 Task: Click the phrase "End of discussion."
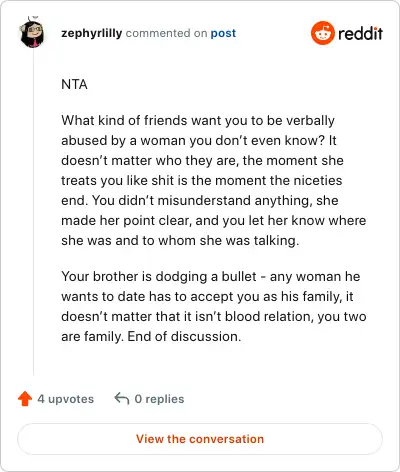pos(184,336)
